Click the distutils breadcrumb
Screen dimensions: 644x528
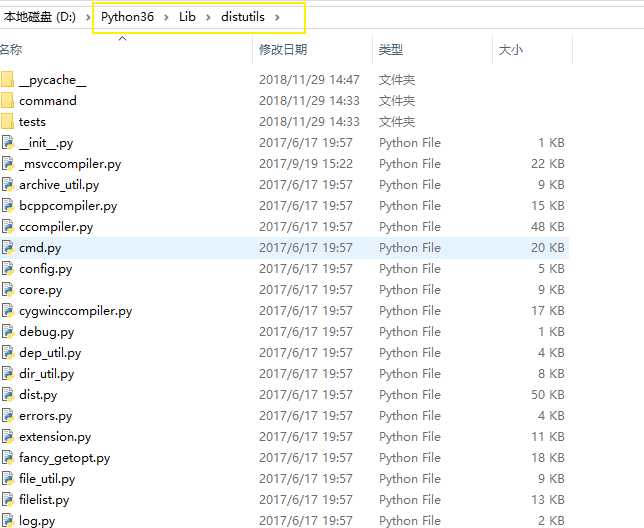[243, 17]
